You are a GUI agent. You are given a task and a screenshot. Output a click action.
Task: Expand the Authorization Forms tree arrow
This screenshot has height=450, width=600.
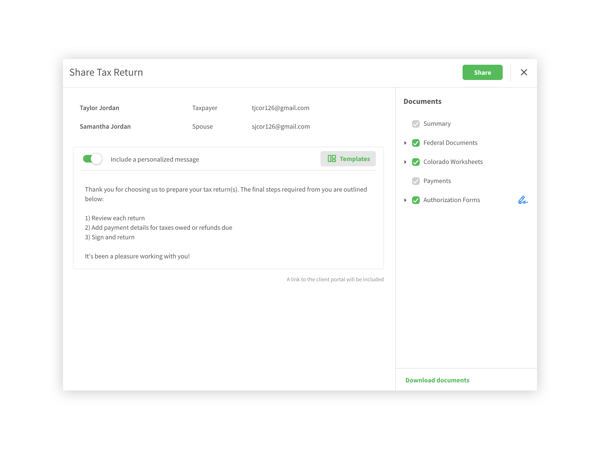pyautogui.click(x=405, y=200)
